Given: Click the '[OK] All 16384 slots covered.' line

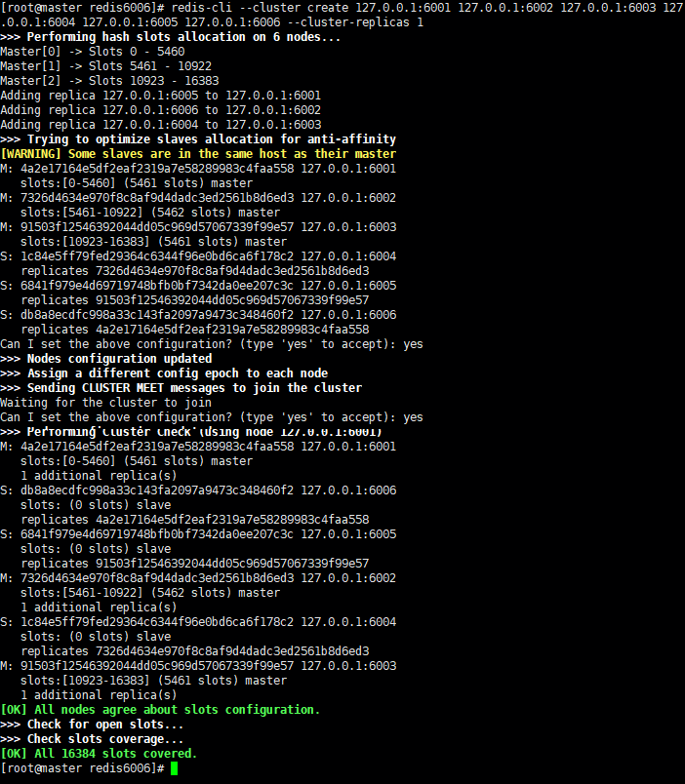Looking at the screenshot, I should point(100,754).
